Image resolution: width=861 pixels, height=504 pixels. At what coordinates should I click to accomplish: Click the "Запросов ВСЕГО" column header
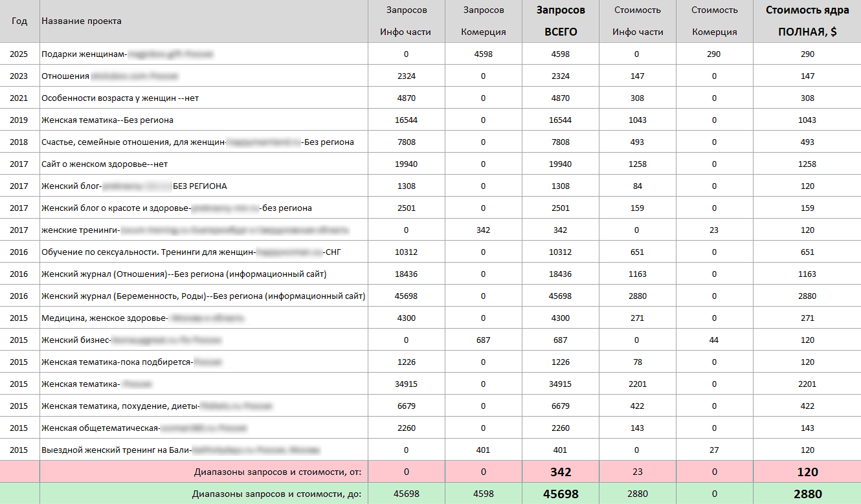[x=560, y=21]
